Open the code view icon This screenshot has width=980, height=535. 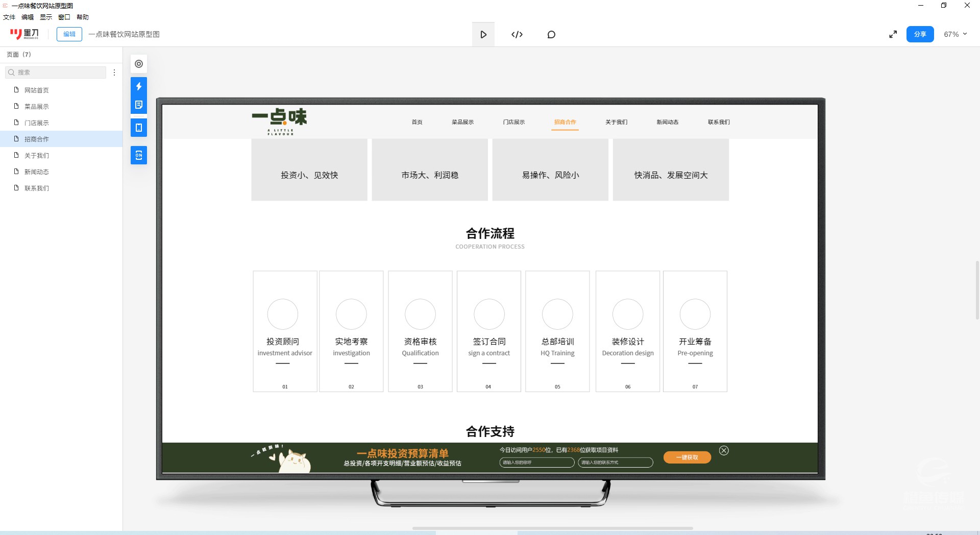click(x=517, y=34)
